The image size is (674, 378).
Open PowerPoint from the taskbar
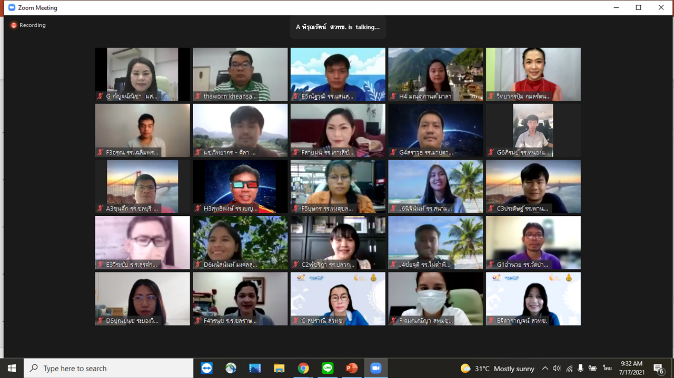(x=352, y=368)
